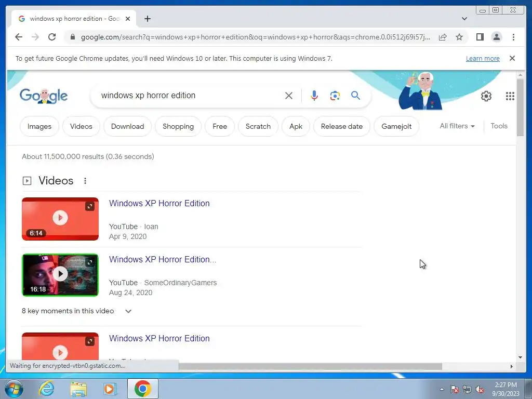Select the Gamejolt filter chip
Screen dimensions: 532x399
[396, 126]
